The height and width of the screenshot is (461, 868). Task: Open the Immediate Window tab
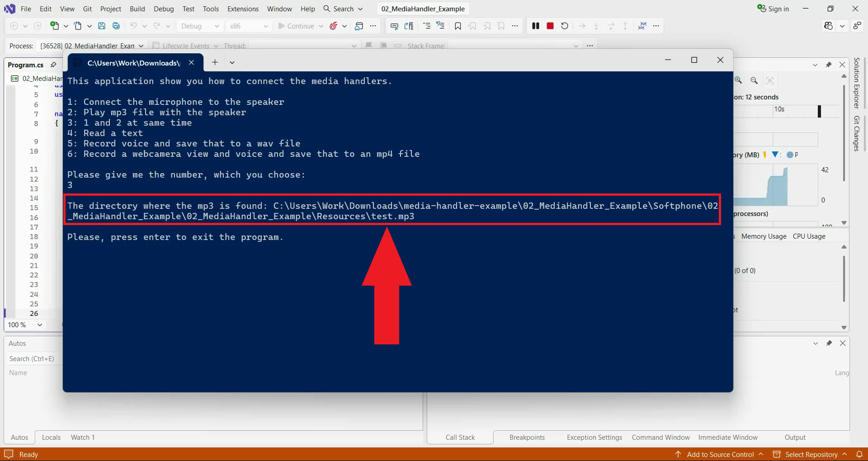(728, 437)
